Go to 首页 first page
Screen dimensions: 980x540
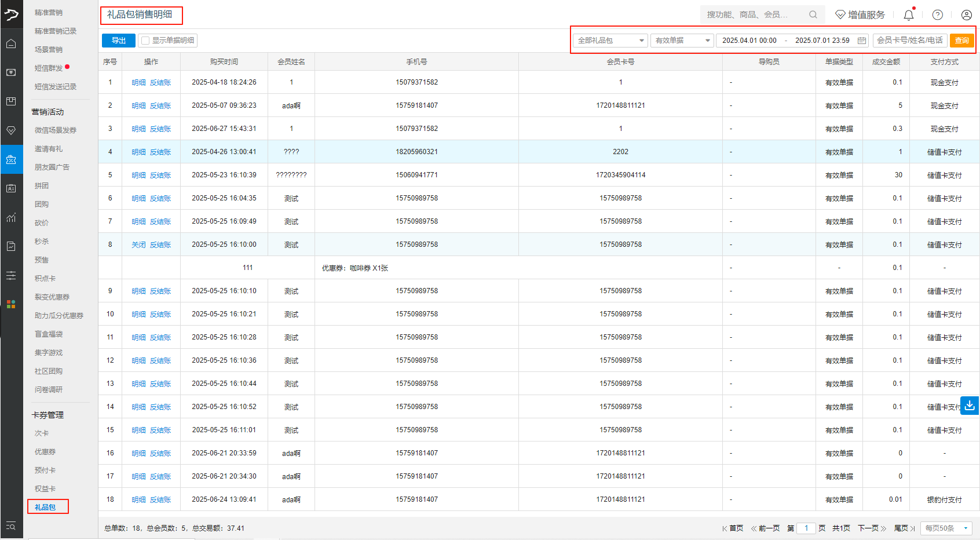click(733, 528)
